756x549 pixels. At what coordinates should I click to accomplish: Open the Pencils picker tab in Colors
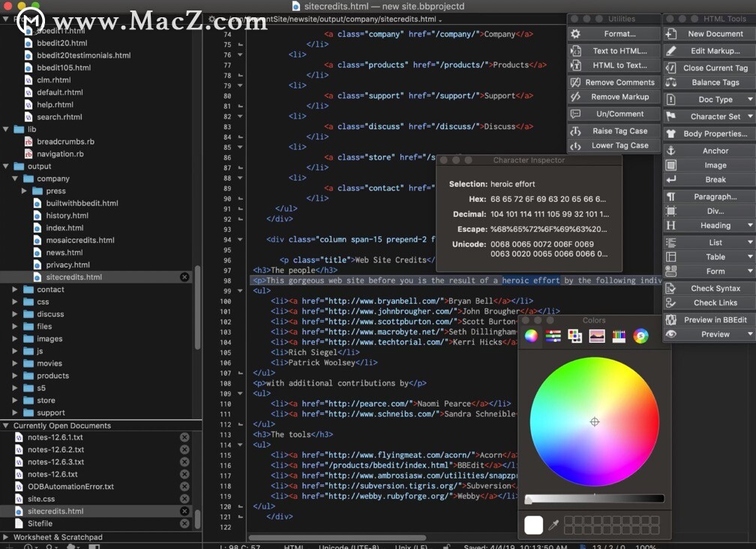[619, 336]
